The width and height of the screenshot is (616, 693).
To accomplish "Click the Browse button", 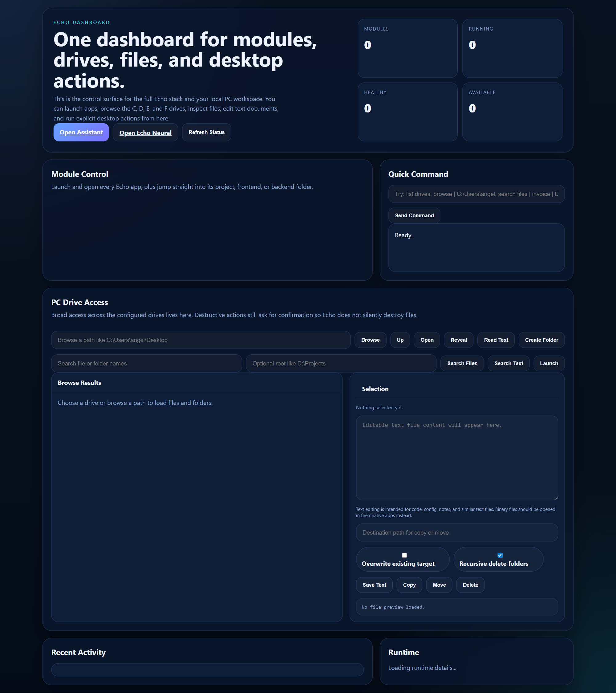I will pyautogui.click(x=370, y=340).
